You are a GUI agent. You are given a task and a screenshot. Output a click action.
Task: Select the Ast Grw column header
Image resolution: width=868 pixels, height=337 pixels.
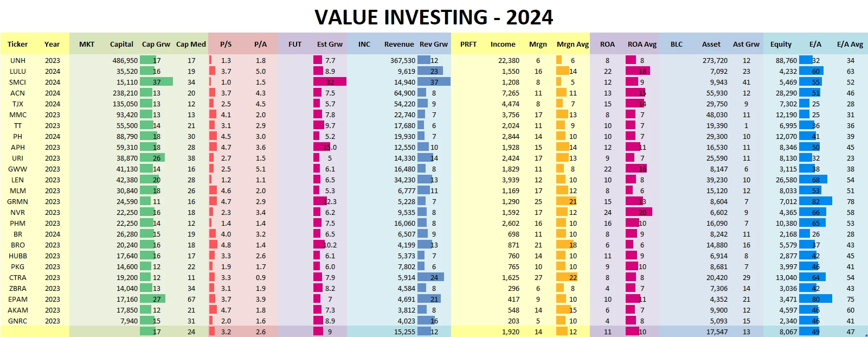coord(746,44)
